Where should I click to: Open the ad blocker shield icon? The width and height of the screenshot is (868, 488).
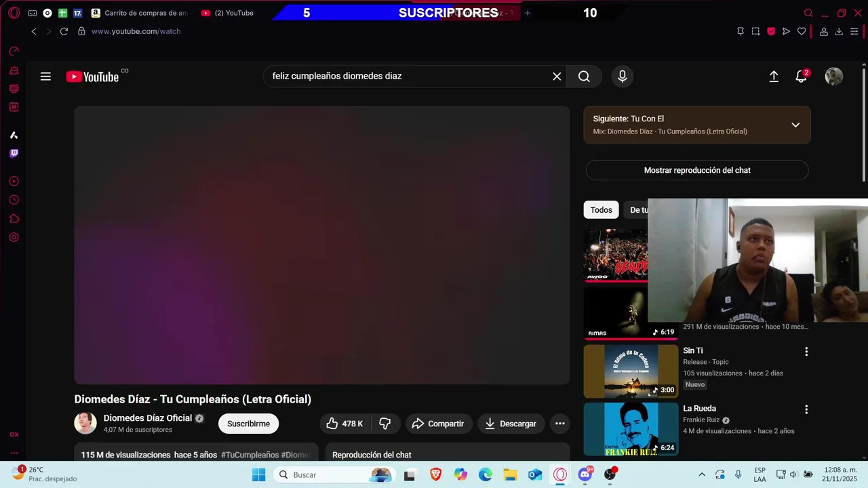pyautogui.click(x=771, y=31)
